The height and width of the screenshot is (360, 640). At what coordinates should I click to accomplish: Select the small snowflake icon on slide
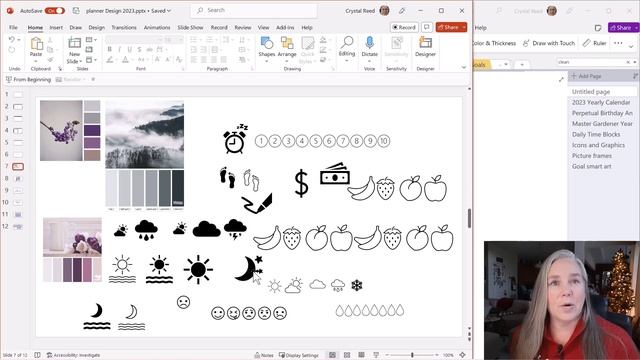coord(357,285)
